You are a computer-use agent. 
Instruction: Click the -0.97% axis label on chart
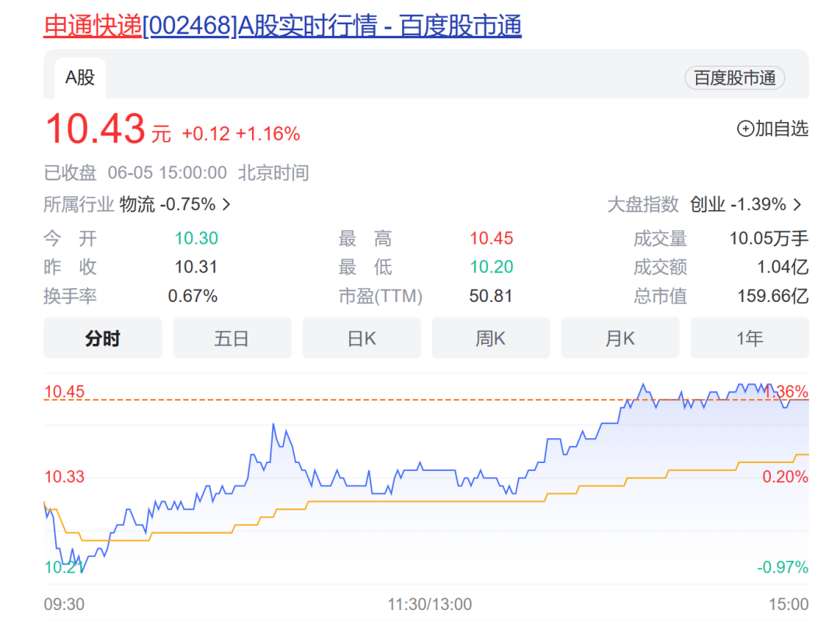782,567
